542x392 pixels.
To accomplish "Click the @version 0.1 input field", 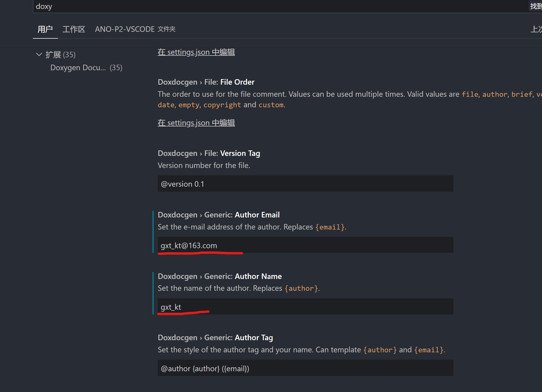I will pyautogui.click(x=305, y=184).
